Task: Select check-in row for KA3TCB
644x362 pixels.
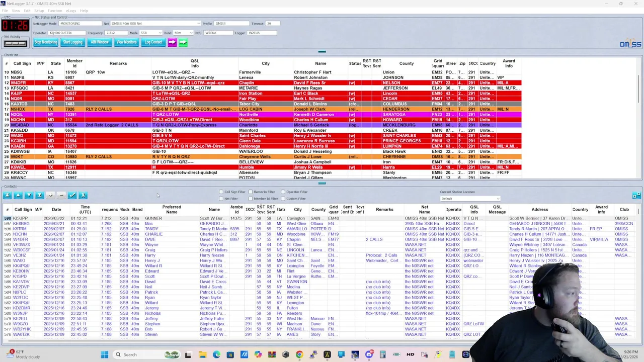Action: click(262, 104)
